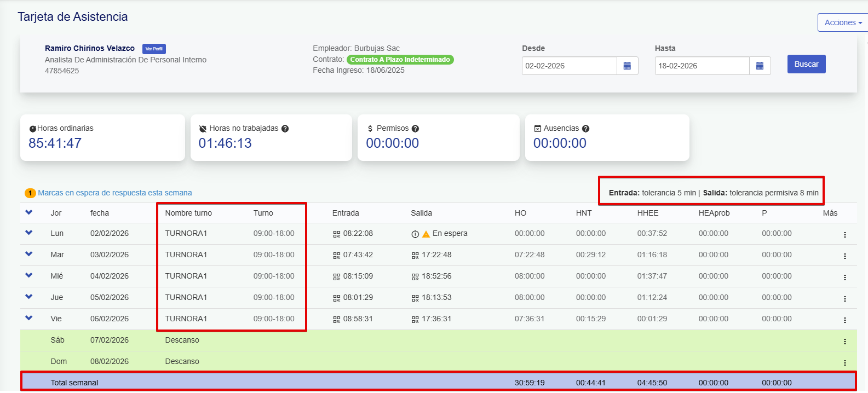
Task: Click help icon next to Ausencias
Action: (585, 129)
